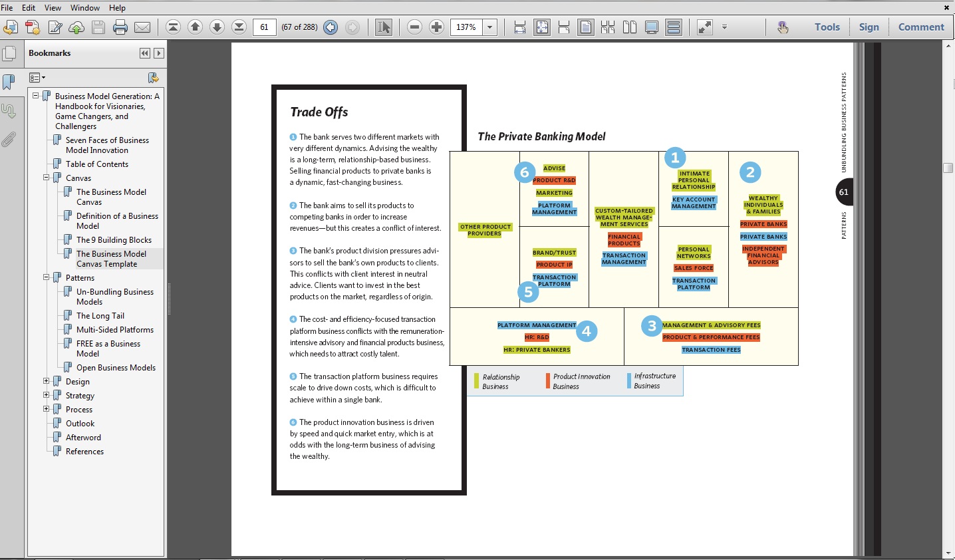Image resolution: width=955 pixels, height=560 pixels.
Task: Click the Previous view blue back arrow
Action: click(x=331, y=27)
